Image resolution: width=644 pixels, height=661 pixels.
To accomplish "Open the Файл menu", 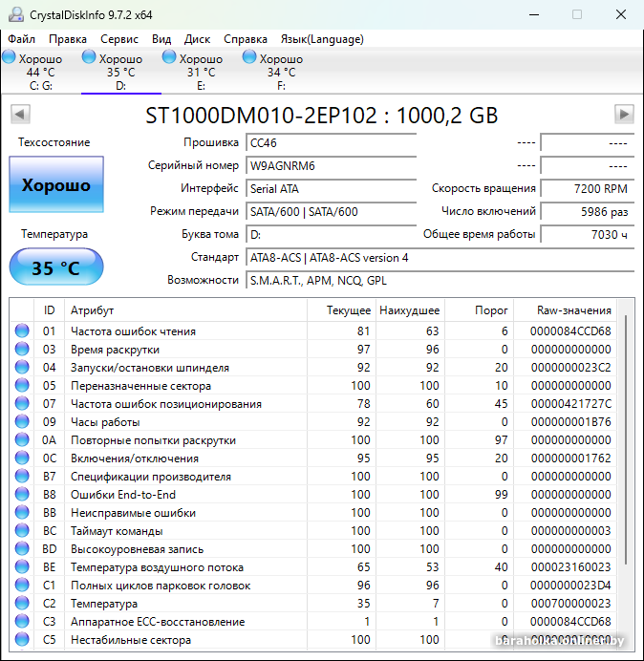I will pos(21,39).
